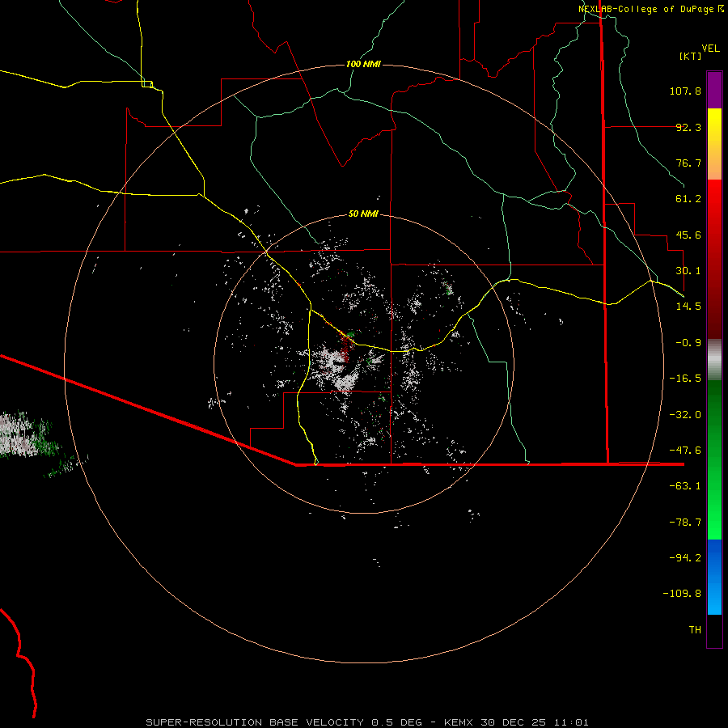
Task: Click the -47.6 velocity scale value
Action: coord(685,451)
